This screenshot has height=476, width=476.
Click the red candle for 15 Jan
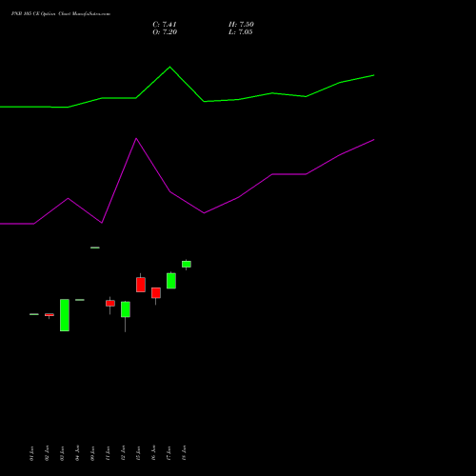click(x=141, y=285)
